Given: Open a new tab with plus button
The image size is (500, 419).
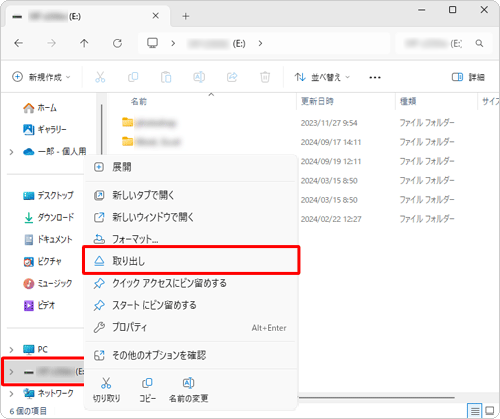Looking at the screenshot, I should pyautogui.click(x=186, y=16).
